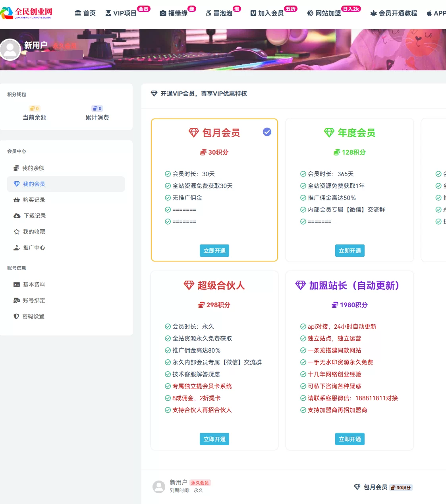Click the VIP项目 crowned user icon

click(108, 13)
